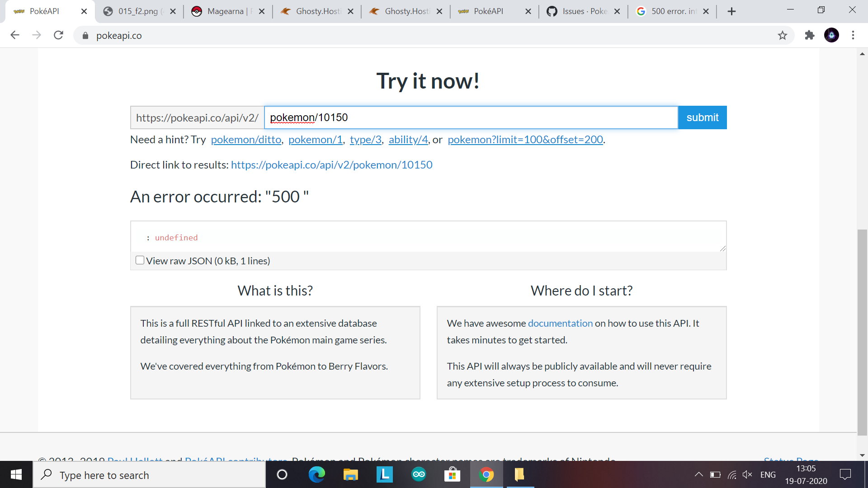Open Chrome three-dot menu
The image size is (868, 488).
(853, 35)
